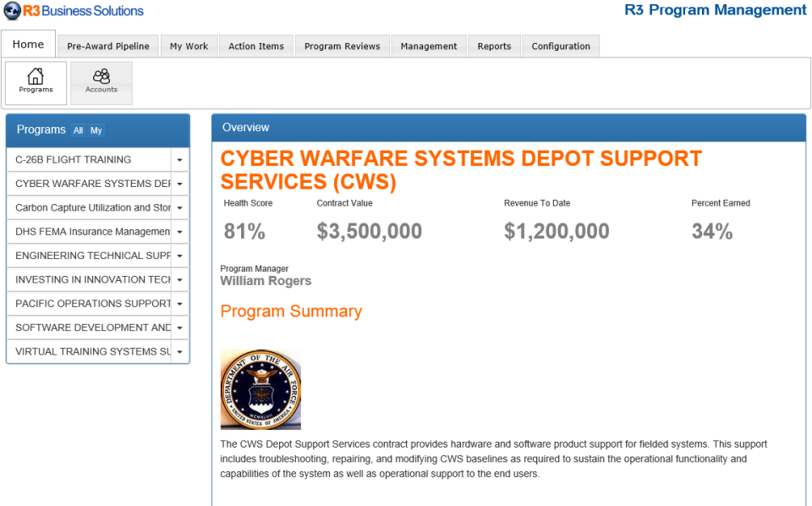Switch to the Action Items tab
812x506 pixels.
tap(255, 47)
